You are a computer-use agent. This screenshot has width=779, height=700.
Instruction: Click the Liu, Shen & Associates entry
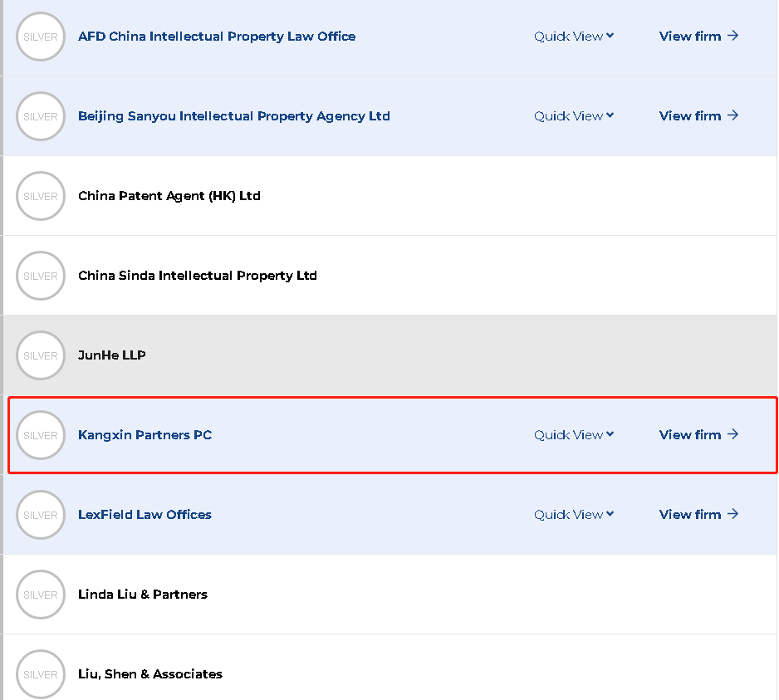(150, 674)
